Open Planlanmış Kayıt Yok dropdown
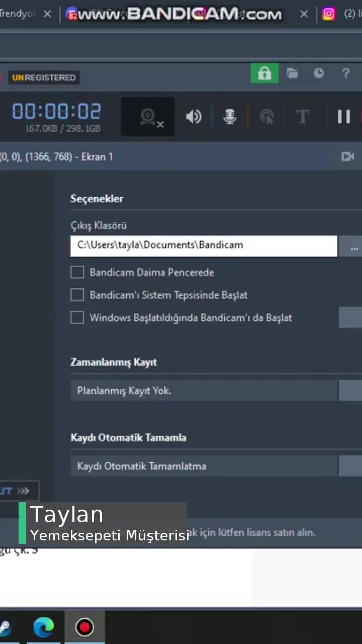Screen dimensions: 362x644 pyautogui.click(x=204, y=390)
